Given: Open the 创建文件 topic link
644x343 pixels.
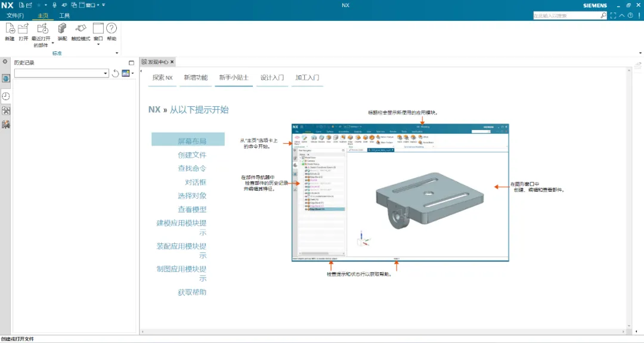Looking at the screenshot, I should [192, 155].
